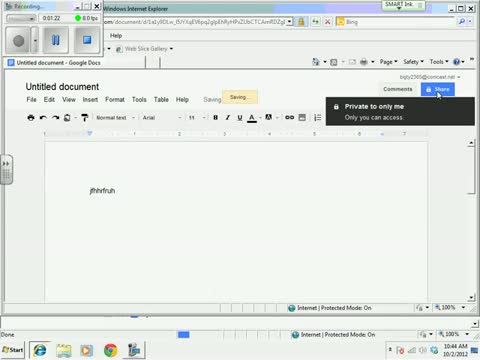Click the Comments button
Viewport: 480px width, 360px height.
point(398,89)
